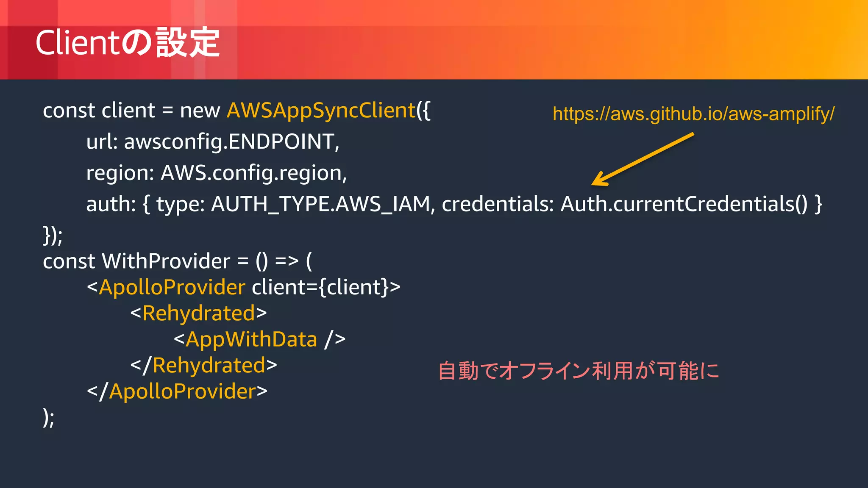Open the aws-amplify GitHub URL link

pos(693,114)
